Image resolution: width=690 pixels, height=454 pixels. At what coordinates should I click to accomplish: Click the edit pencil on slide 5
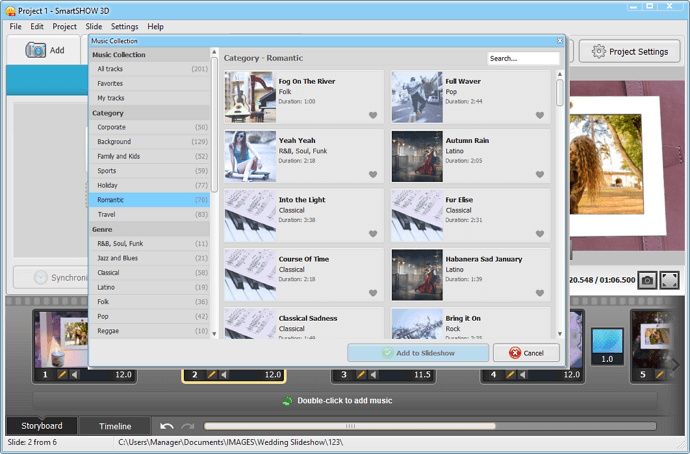point(660,375)
